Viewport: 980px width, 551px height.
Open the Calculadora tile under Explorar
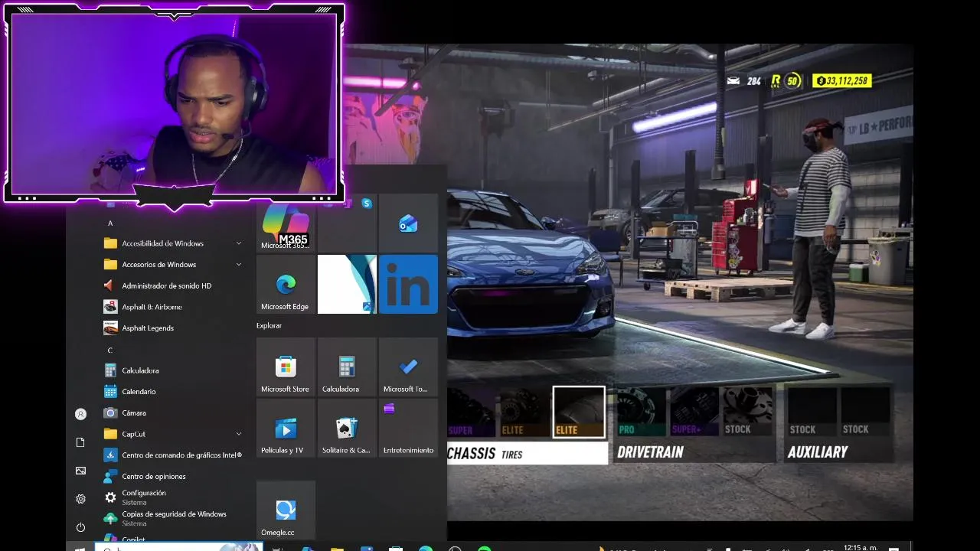point(347,367)
